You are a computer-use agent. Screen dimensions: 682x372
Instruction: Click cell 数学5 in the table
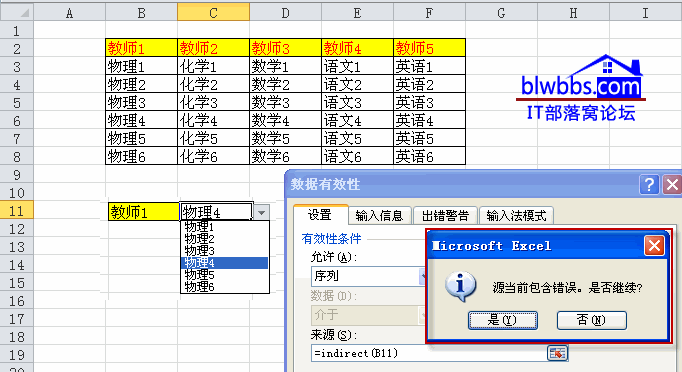click(285, 138)
